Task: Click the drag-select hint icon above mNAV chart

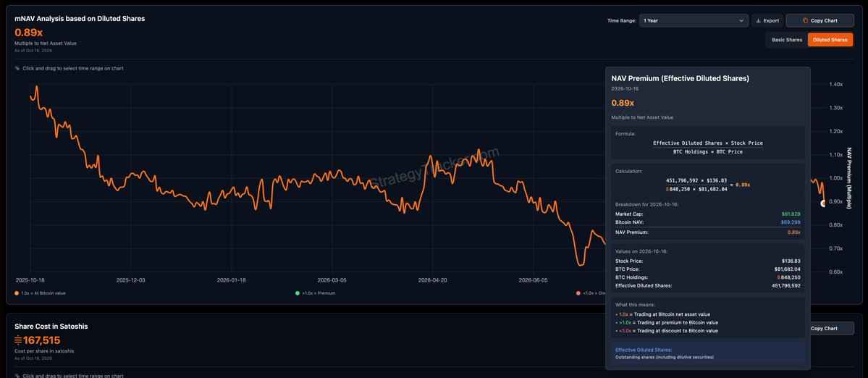Action: pyautogui.click(x=17, y=69)
